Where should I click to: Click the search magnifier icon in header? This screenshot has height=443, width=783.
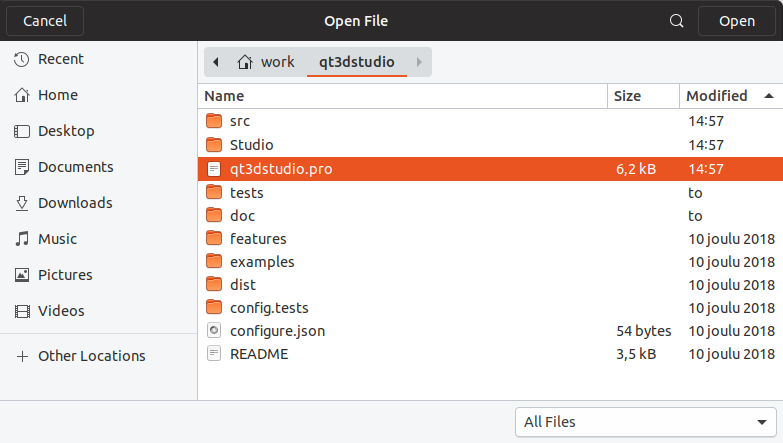[677, 21]
